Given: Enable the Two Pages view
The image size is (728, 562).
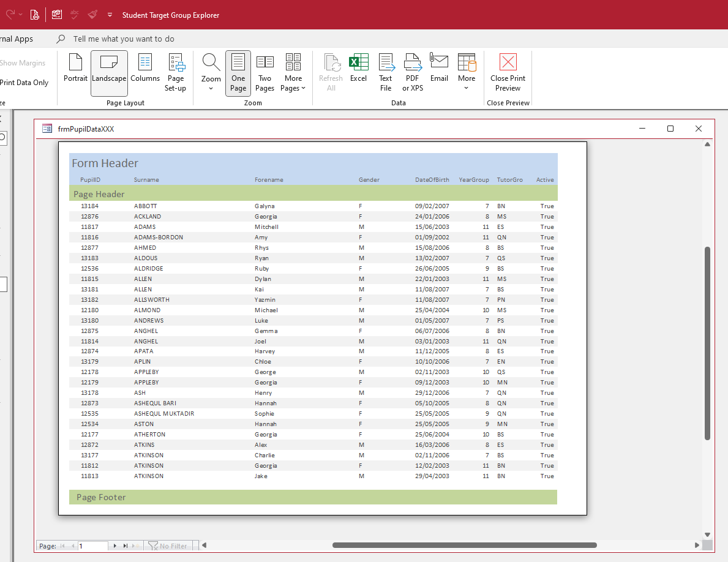Looking at the screenshot, I should [x=265, y=73].
